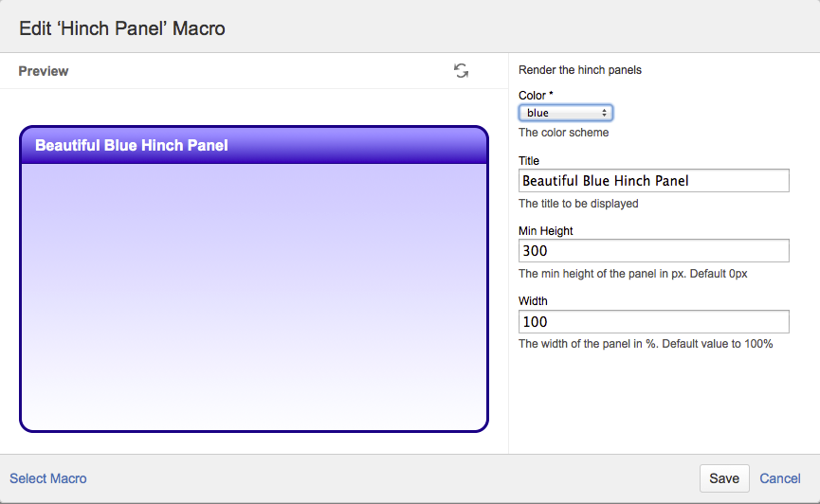
Task: Click the 'Title' field label
Action: 529,161
